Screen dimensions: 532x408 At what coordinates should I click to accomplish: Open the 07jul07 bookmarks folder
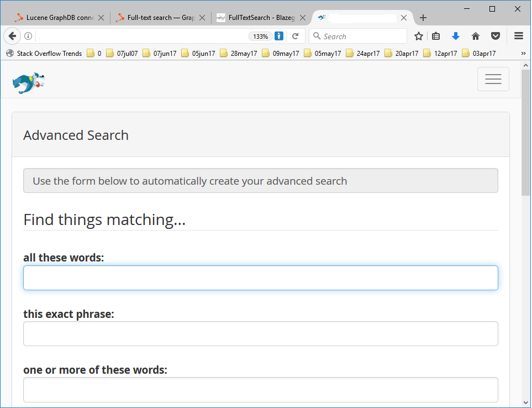122,54
